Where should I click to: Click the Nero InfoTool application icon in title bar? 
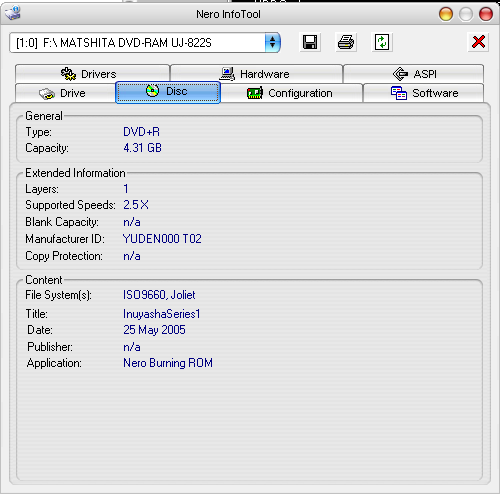tap(13, 13)
